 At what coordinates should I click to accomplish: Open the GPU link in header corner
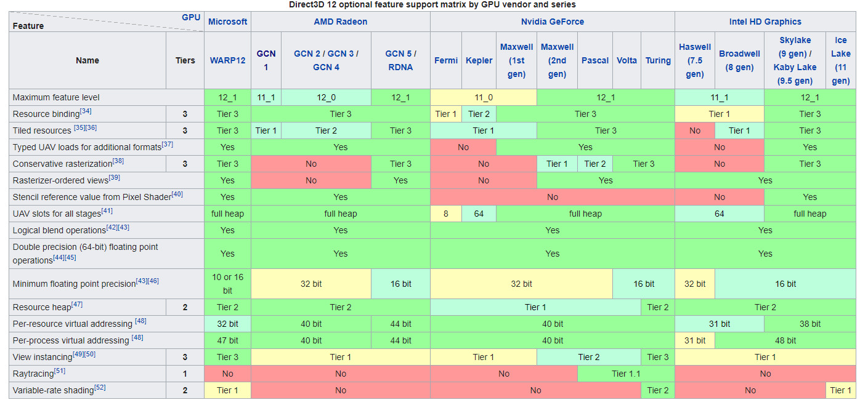(x=191, y=17)
